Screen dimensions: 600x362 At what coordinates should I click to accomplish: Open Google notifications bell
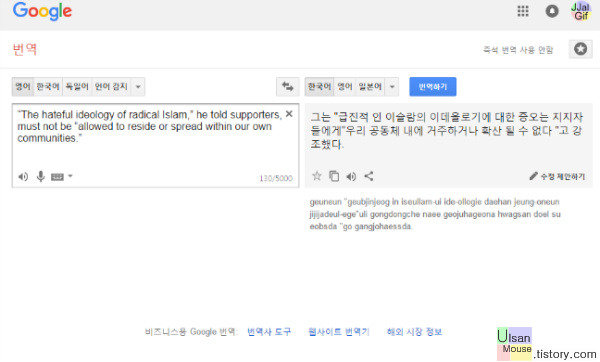[552, 11]
